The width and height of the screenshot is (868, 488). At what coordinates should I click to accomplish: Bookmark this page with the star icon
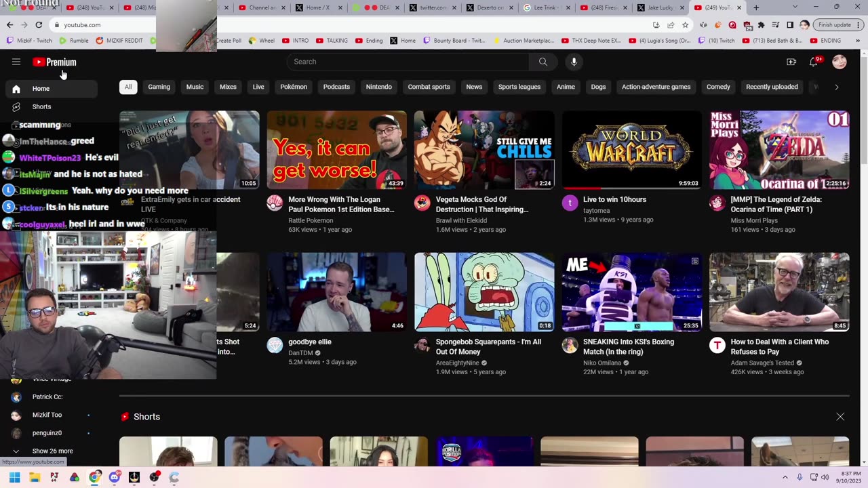[x=685, y=24]
